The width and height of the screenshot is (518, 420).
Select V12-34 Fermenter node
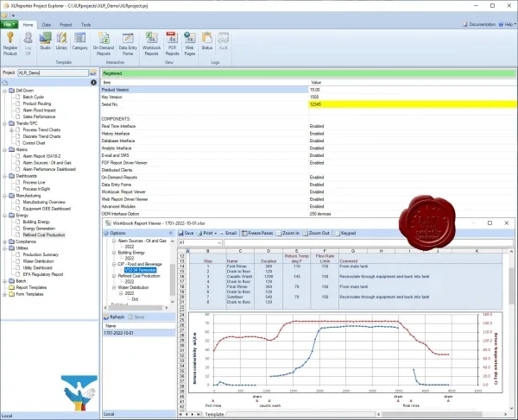141,270
